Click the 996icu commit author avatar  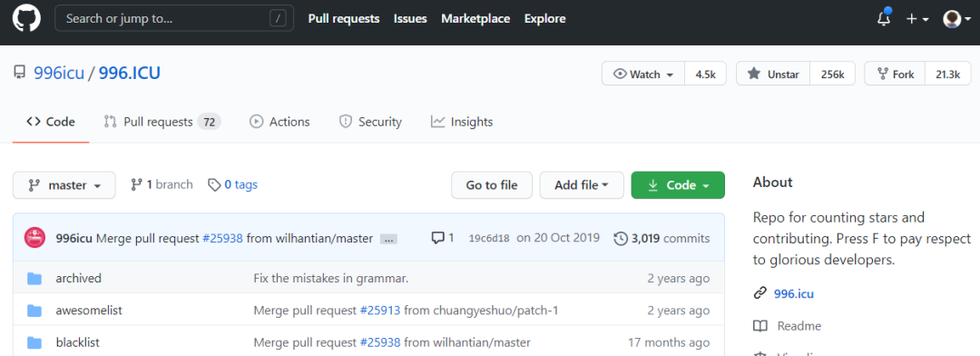click(34, 238)
